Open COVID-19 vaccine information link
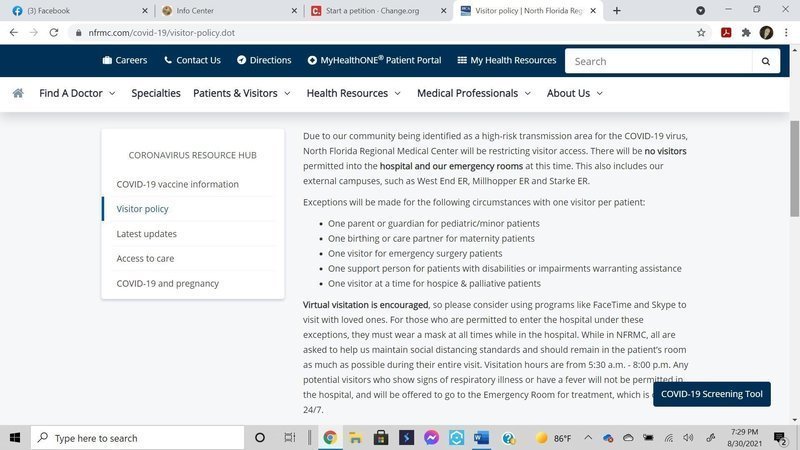This screenshot has height=450, width=800. coord(177,184)
